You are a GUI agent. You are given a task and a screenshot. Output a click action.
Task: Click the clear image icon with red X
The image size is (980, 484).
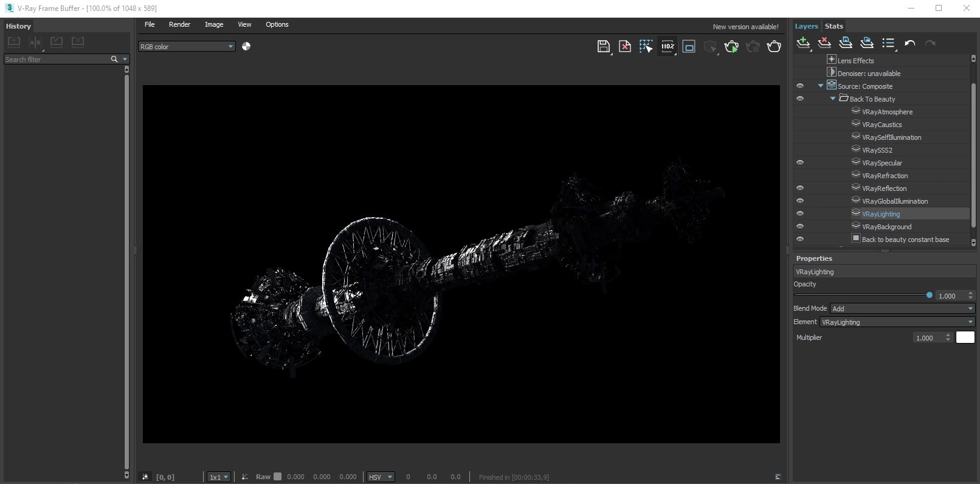pyautogui.click(x=624, y=47)
